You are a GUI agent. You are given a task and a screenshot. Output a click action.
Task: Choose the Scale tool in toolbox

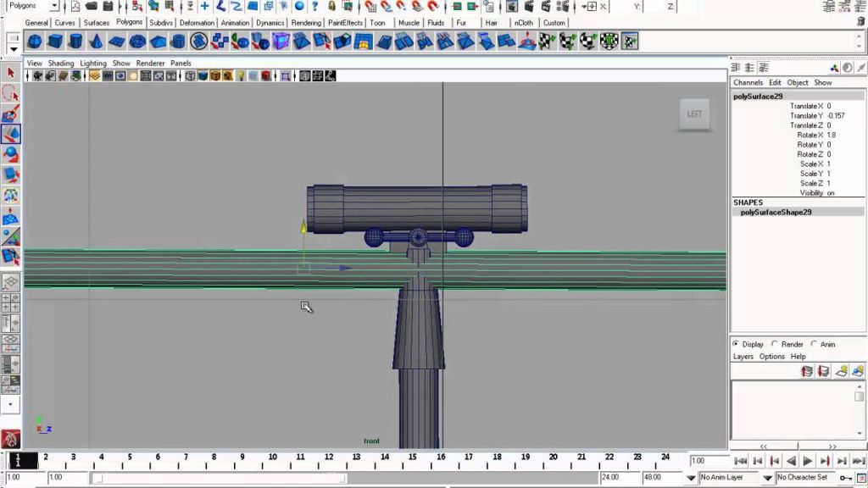10,175
